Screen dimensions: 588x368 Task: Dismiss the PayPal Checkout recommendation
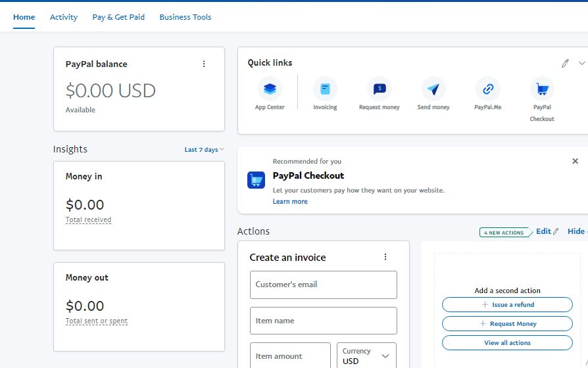(575, 161)
